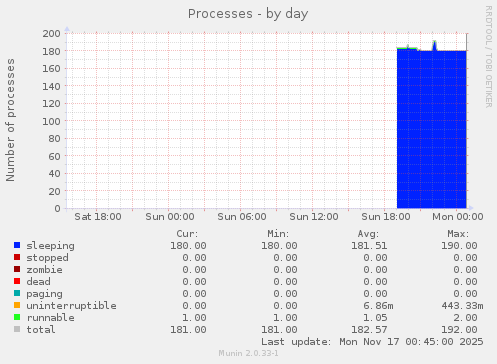Select the 'uninterruptible' legend label
The image size is (497, 364).
pos(72,306)
